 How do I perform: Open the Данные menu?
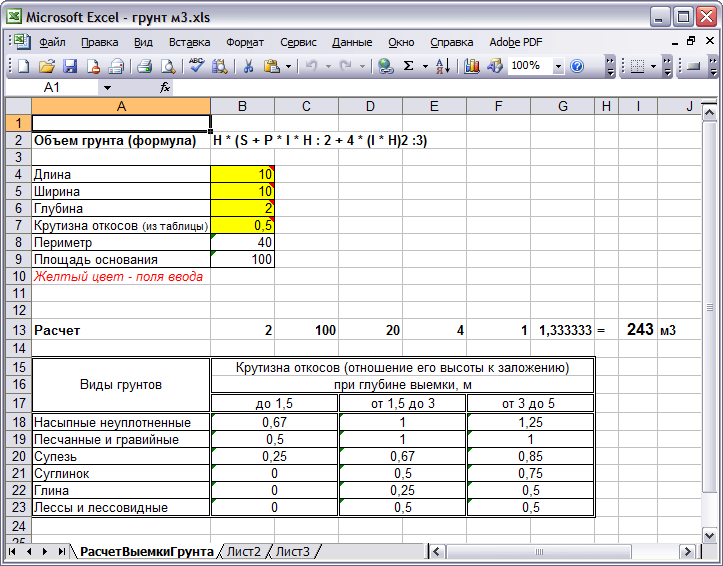[x=352, y=42]
